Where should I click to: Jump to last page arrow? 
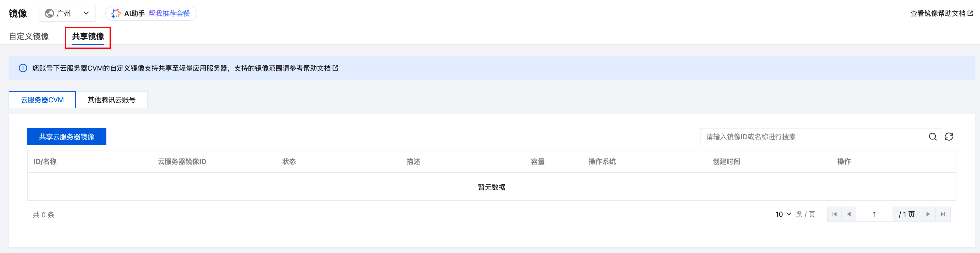pos(943,214)
